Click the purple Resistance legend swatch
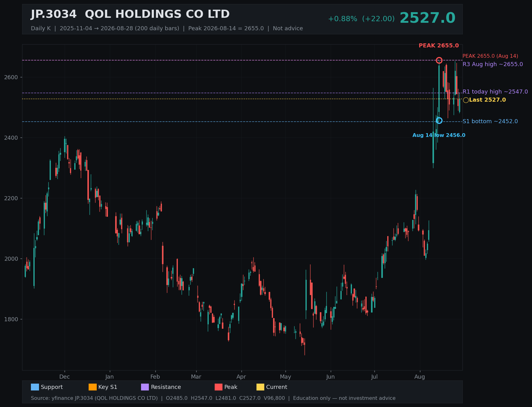The height and width of the screenshot is (407, 532). tap(145, 387)
